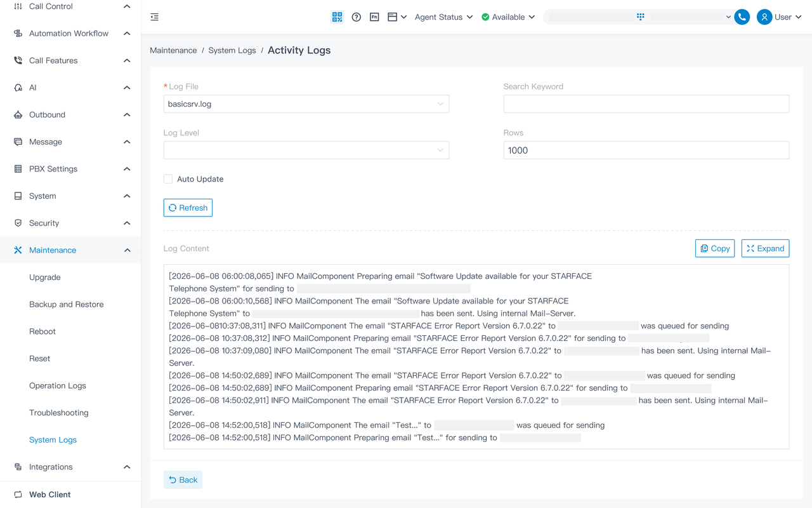Click the Refresh button
The image size is (812, 508).
[188, 208]
